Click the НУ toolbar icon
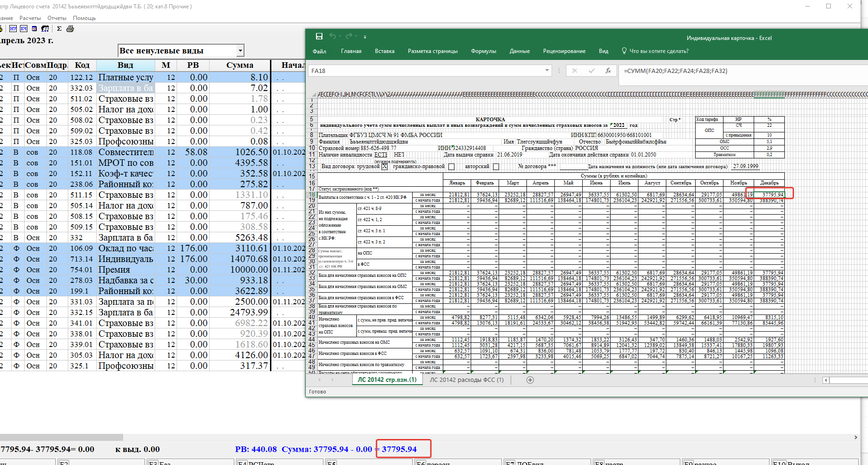This screenshot has height=465, width=868. point(13,29)
